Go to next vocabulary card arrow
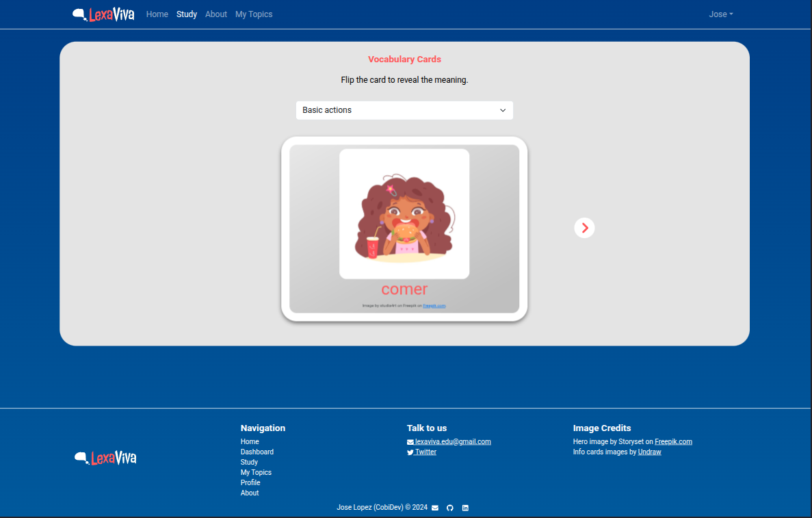812x518 pixels. 584,228
